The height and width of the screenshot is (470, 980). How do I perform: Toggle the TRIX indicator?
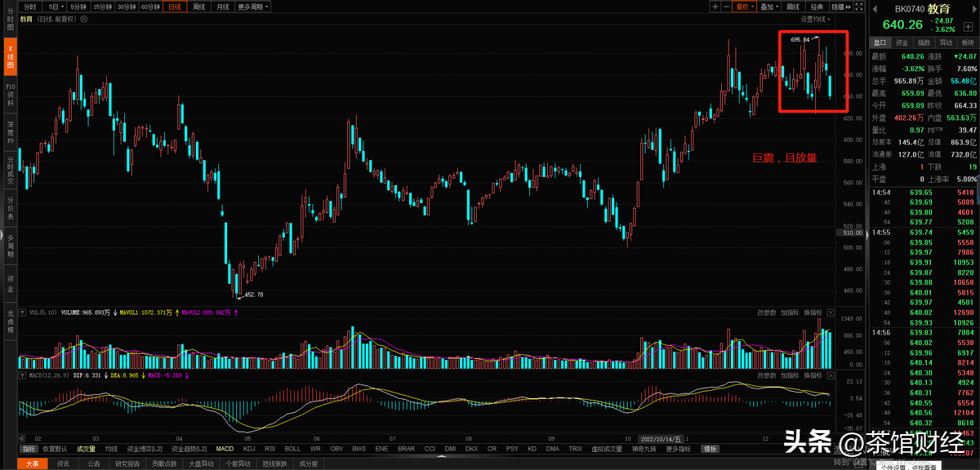[575, 449]
